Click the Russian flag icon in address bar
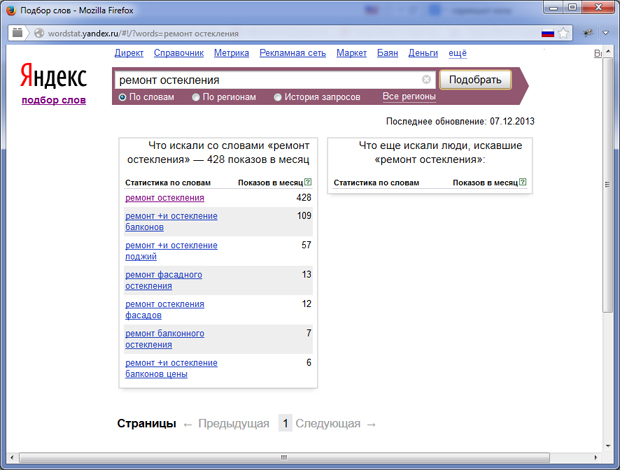 [548, 33]
